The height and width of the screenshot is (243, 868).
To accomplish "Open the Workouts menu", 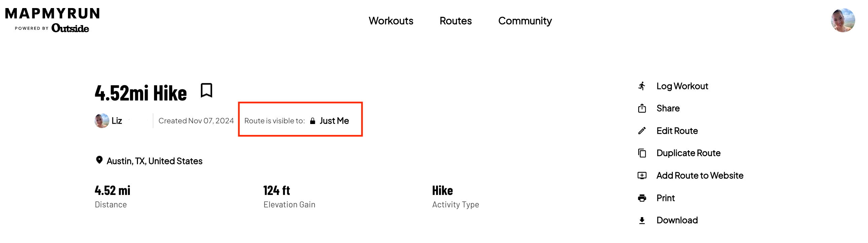I will click(x=391, y=21).
